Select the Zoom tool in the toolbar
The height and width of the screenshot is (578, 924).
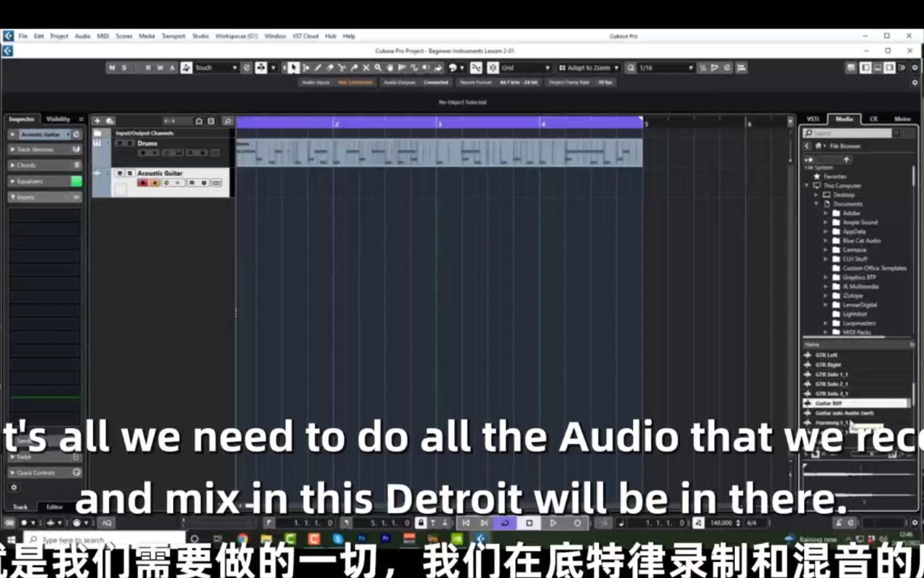[378, 68]
